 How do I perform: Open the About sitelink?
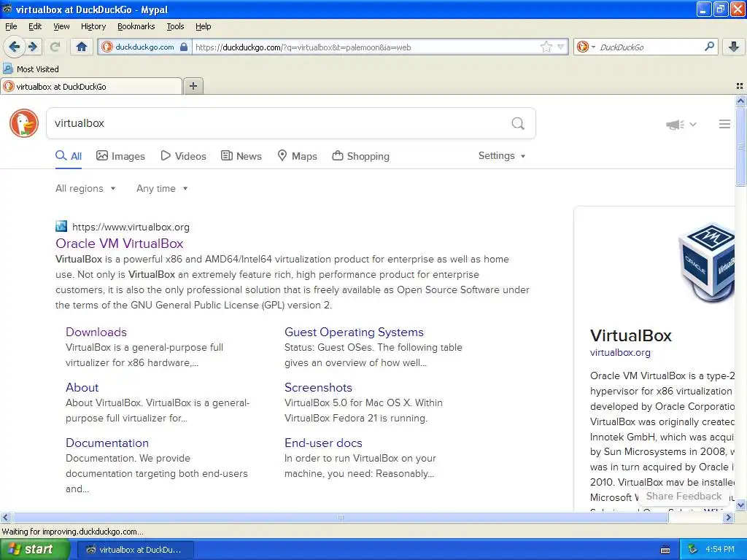[x=82, y=387]
